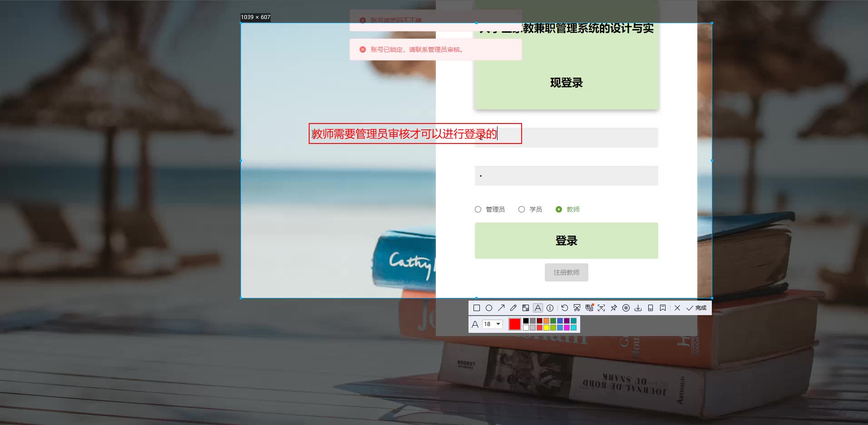Select the rectangle annotation tool
Viewport: 868px width, 425px height.
[x=477, y=308]
